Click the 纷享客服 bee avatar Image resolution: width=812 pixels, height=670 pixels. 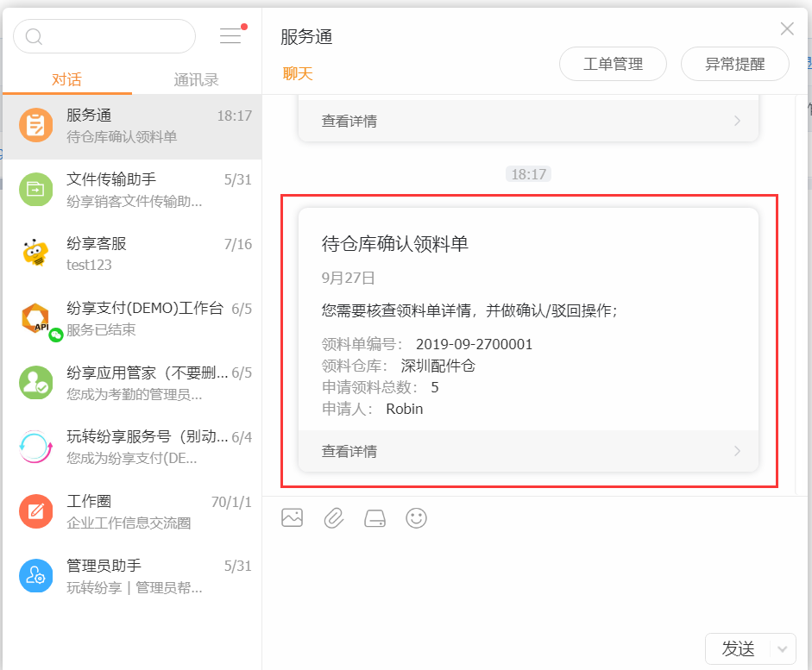click(x=35, y=254)
